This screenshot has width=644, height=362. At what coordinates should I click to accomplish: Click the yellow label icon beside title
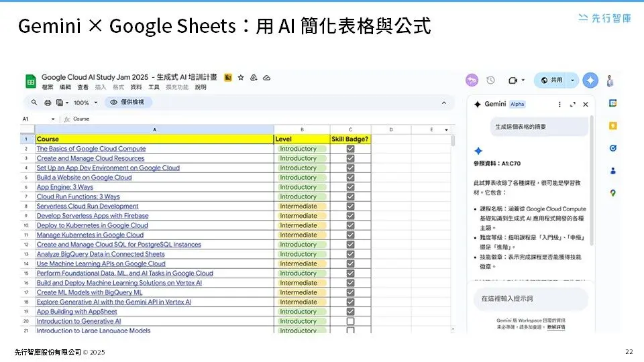click(228, 78)
